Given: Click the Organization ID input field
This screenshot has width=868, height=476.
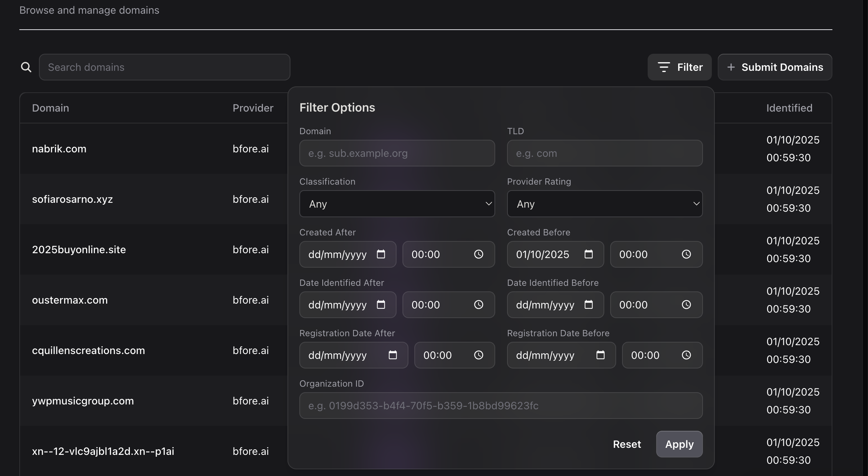Looking at the screenshot, I should click(x=500, y=406).
